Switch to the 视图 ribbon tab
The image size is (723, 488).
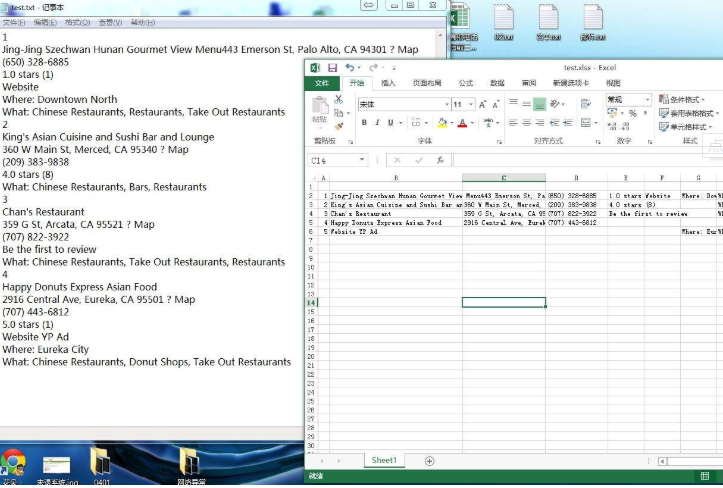point(613,83)
